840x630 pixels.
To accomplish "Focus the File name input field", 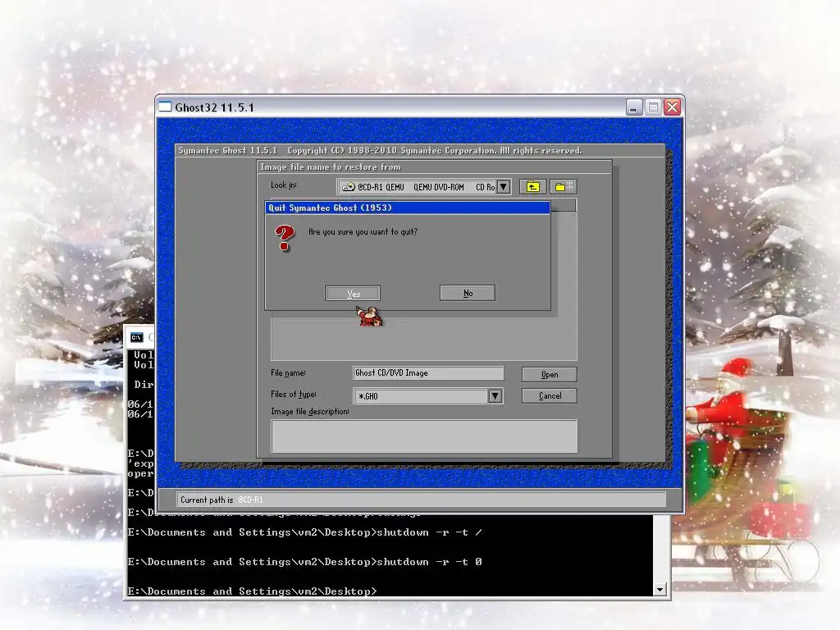I will [x=428, y=373].
